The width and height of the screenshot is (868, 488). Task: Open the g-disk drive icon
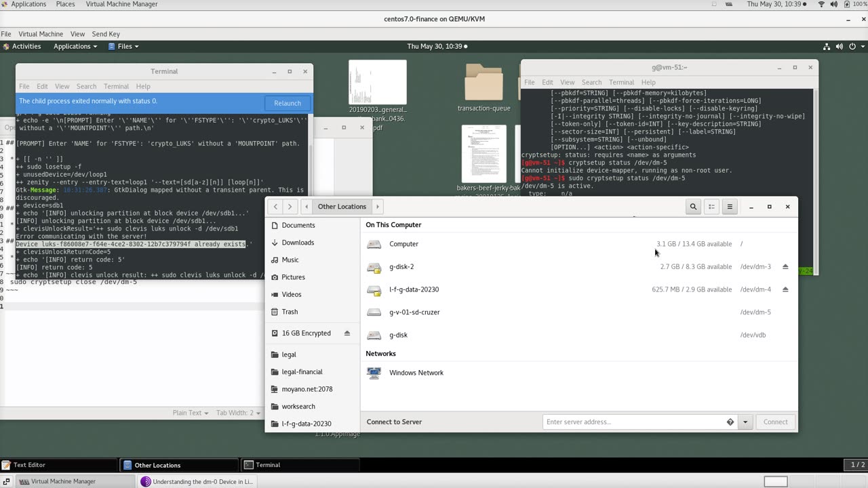pyautogui.click(x=374, y=335)
